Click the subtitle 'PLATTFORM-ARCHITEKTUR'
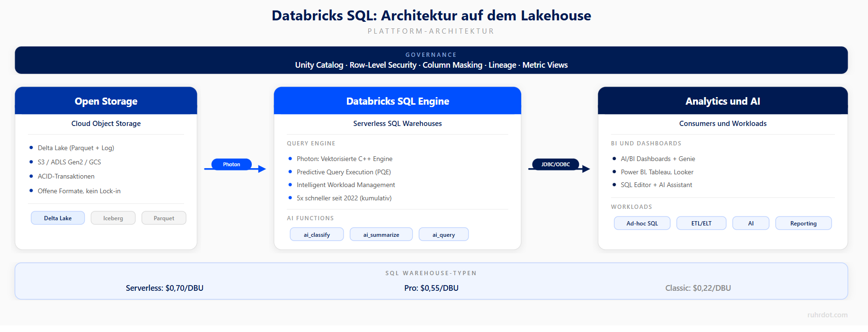The image size is (868, 332). point(431,31)
